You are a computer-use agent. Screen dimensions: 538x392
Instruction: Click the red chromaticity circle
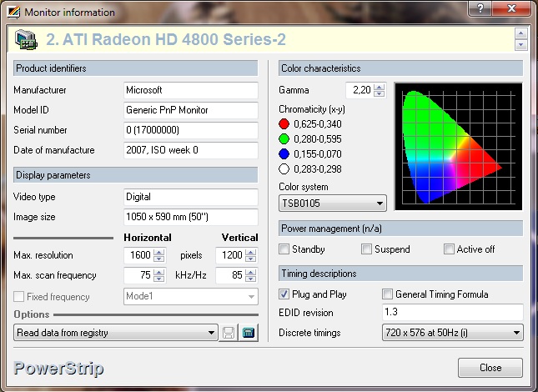tap(284, 123)
